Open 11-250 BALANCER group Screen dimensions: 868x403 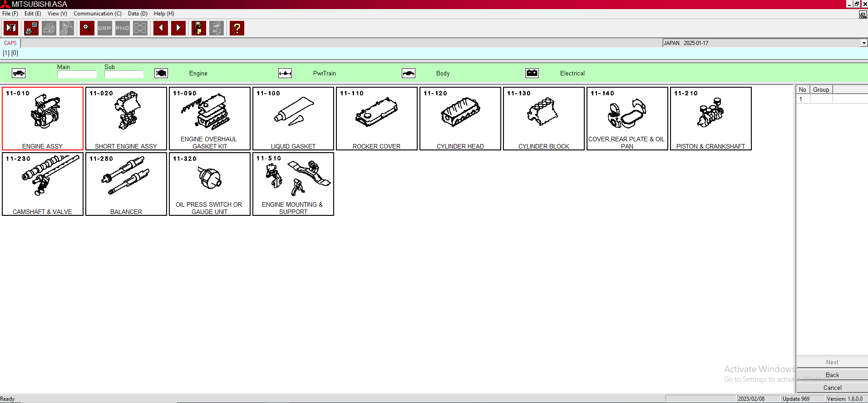[126, 184]
